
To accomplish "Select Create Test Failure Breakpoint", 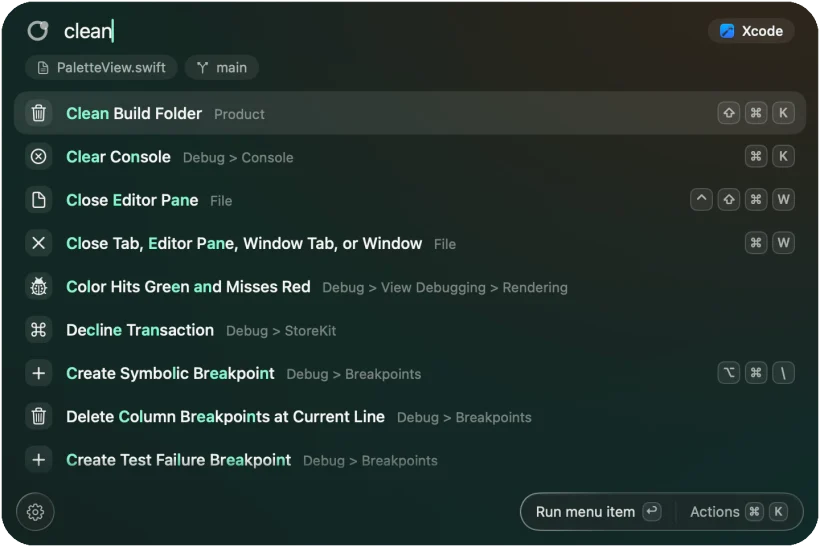I will 409,460.
